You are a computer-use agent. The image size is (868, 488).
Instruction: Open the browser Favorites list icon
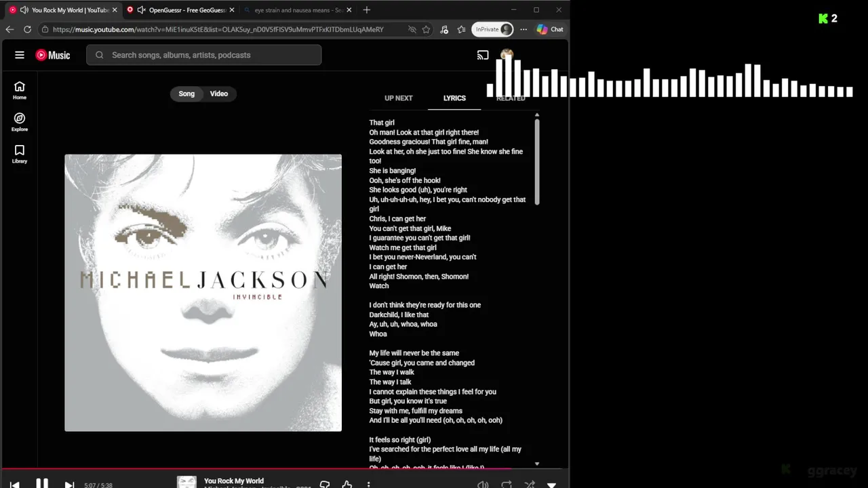point(462,29)
